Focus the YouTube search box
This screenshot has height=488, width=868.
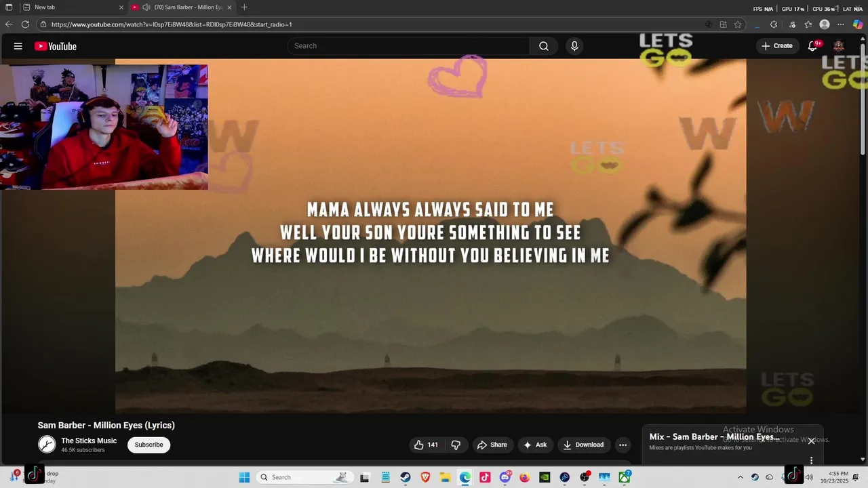tap(409, 46)
